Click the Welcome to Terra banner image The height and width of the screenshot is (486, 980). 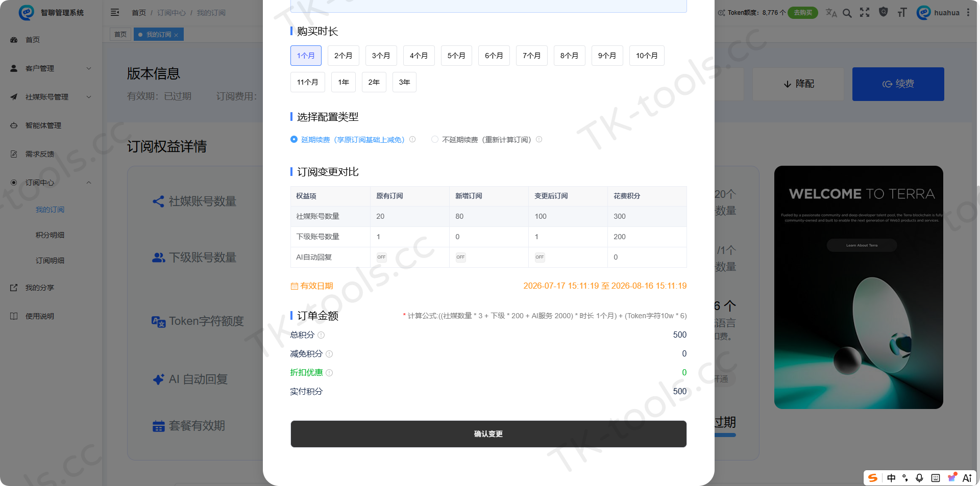click(x=859, y=287)
